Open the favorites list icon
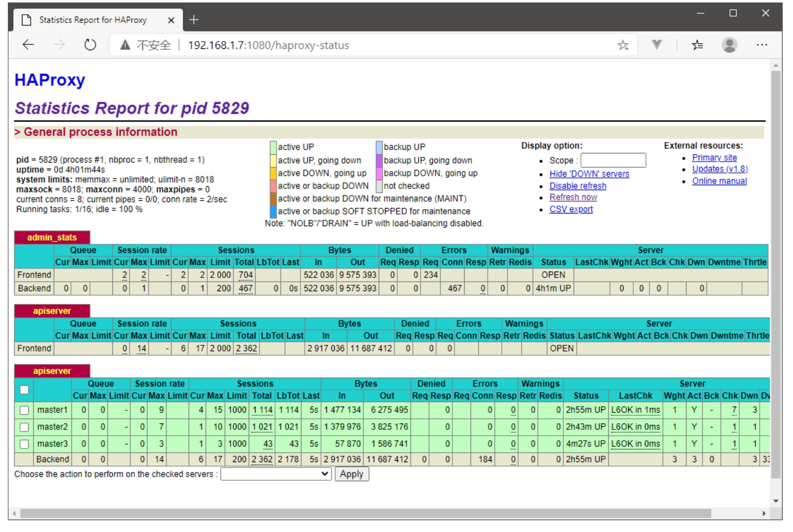 [x=697, y=45]
